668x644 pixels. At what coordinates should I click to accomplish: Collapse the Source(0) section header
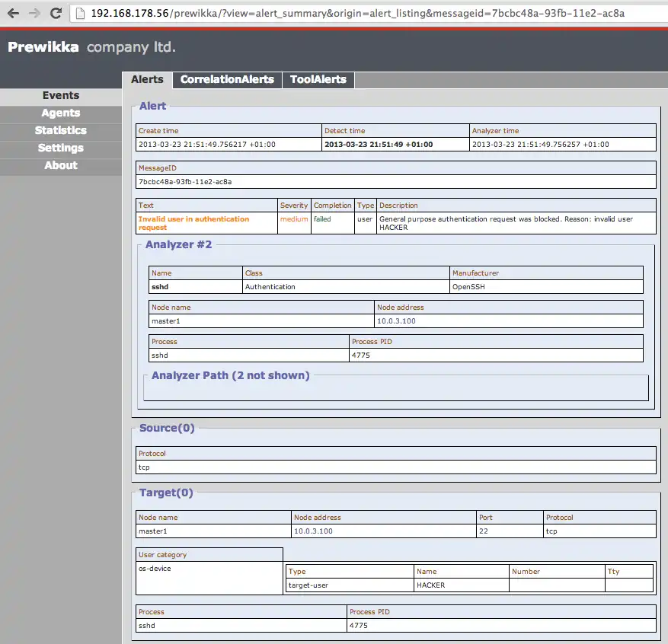coord(167,429)
